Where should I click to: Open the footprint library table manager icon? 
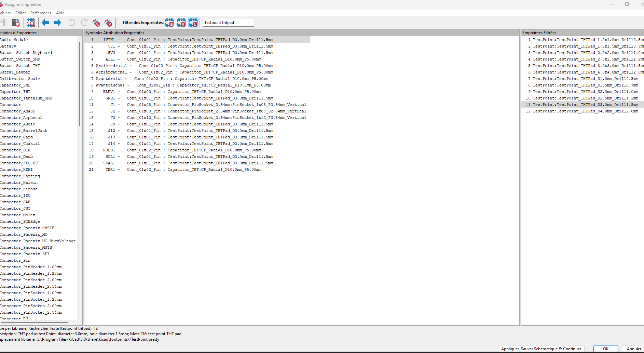[x=16, y=23]
